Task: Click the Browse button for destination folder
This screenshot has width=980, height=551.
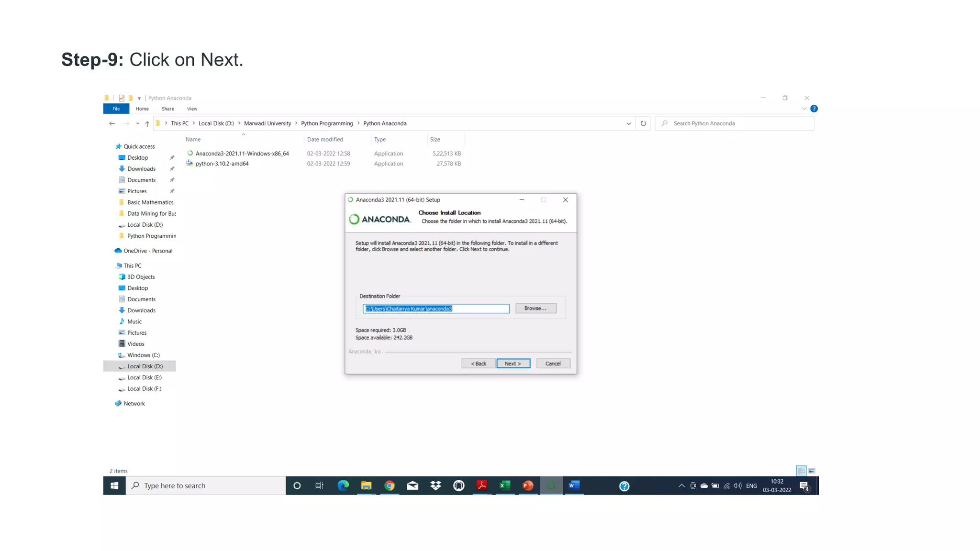Action: coord(535,309)
